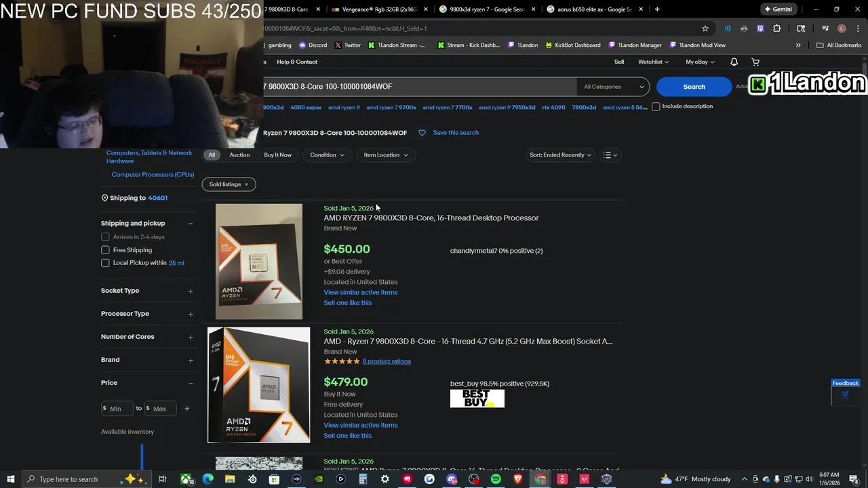The width and height of the screenshot is (868, 488).
Task: Click the Twitch extension icon in toolbar
Action: 760,28
